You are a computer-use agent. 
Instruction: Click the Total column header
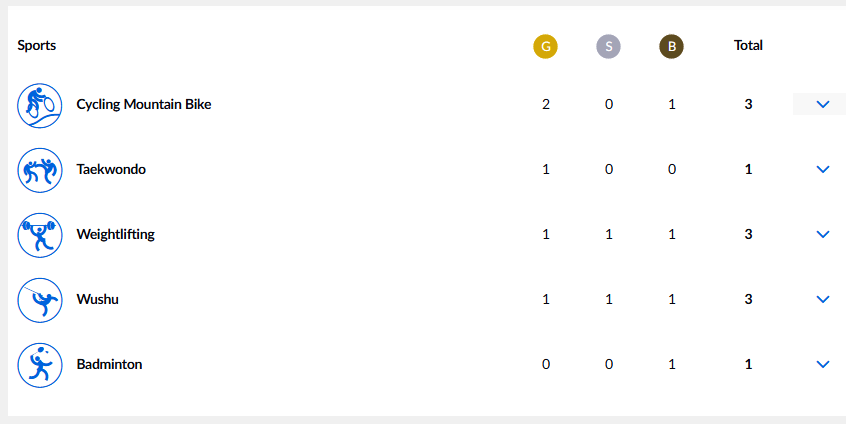[x=748, y=45]
